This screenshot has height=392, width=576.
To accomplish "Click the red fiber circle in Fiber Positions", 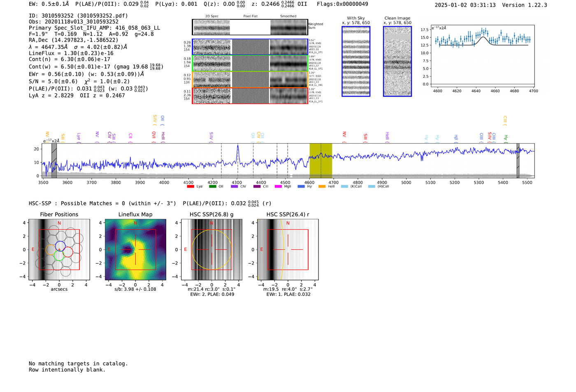I will (68, 252).
